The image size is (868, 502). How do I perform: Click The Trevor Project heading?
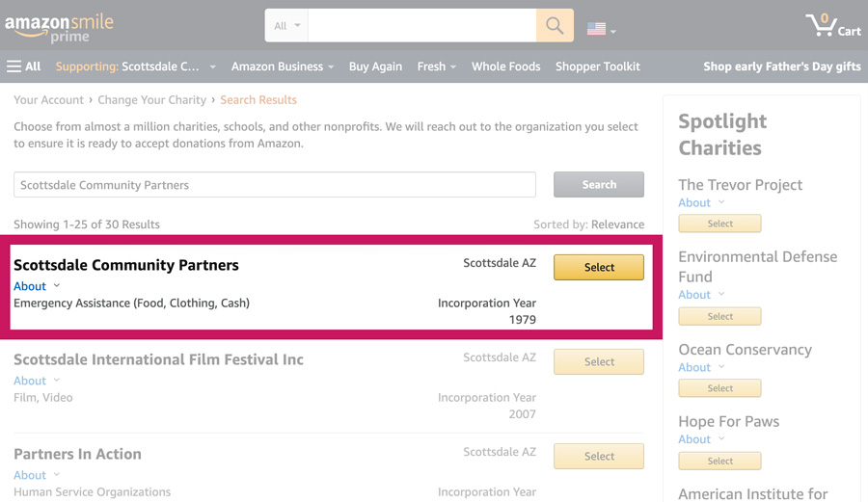coord(740,185)
